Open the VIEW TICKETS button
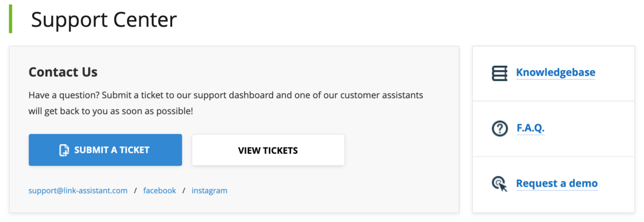Image resolution: width=644 pixels, height=222 pixels. (268, 150)
